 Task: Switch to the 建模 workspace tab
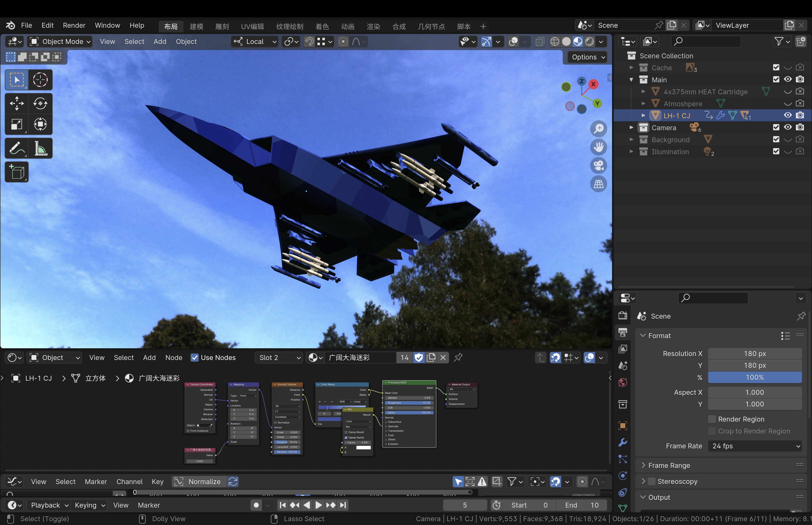point(196,27)
